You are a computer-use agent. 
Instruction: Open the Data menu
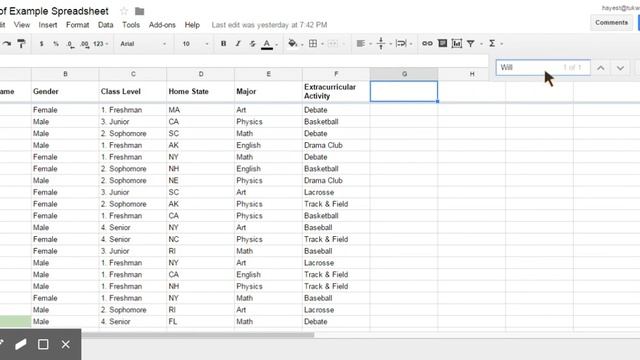105,25
